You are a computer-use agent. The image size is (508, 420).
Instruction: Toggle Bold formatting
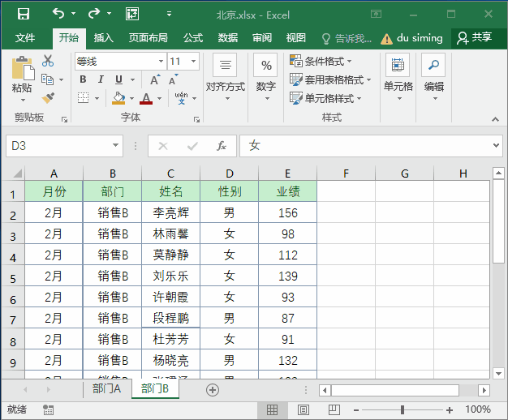pyautogui.click(x=83, y=79)
